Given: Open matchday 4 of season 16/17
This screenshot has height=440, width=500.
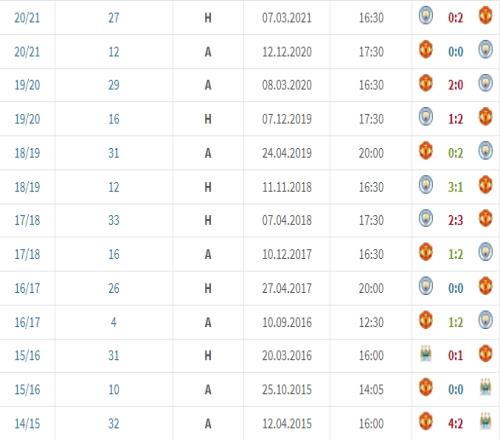Looking at the screenshot, I should tap(114, 322).
